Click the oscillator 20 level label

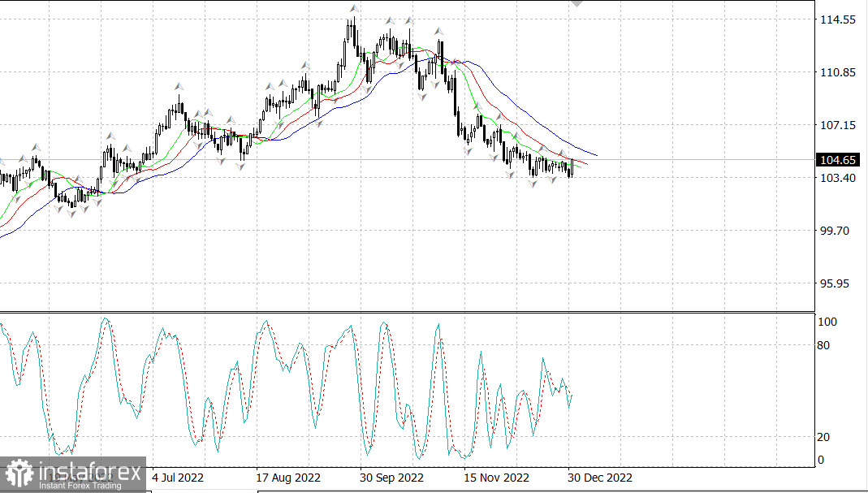(824, 437)
